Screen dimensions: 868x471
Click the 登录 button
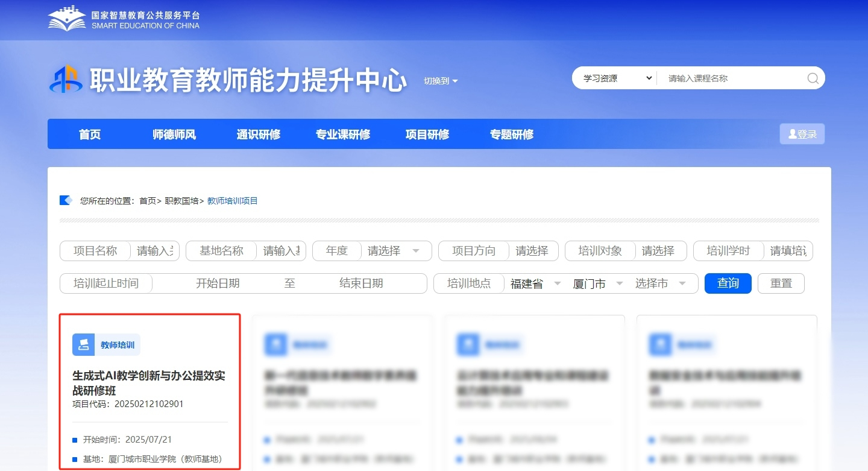802,134
